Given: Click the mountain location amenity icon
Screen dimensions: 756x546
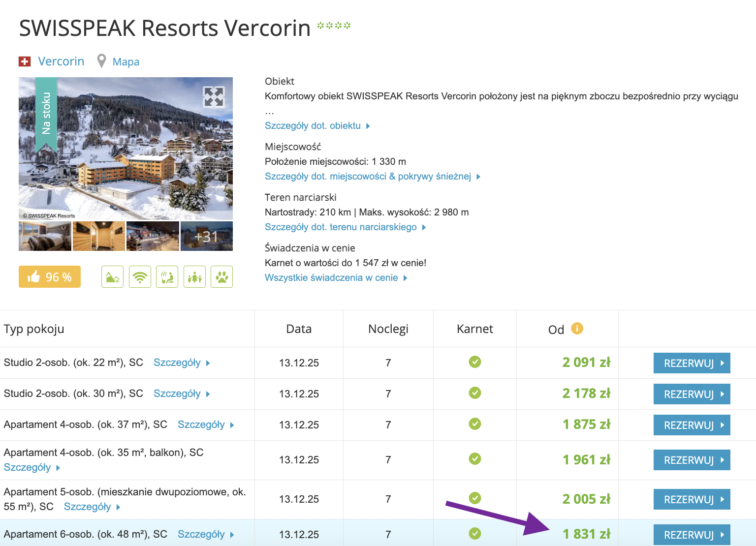Looking at the screenshot, I should (x=112, y=277).
